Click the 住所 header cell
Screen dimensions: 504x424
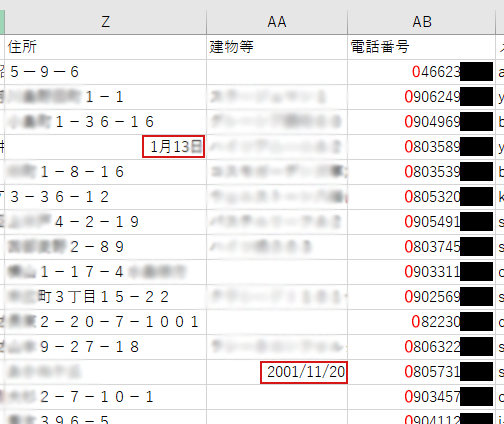[x=106, y=47]
